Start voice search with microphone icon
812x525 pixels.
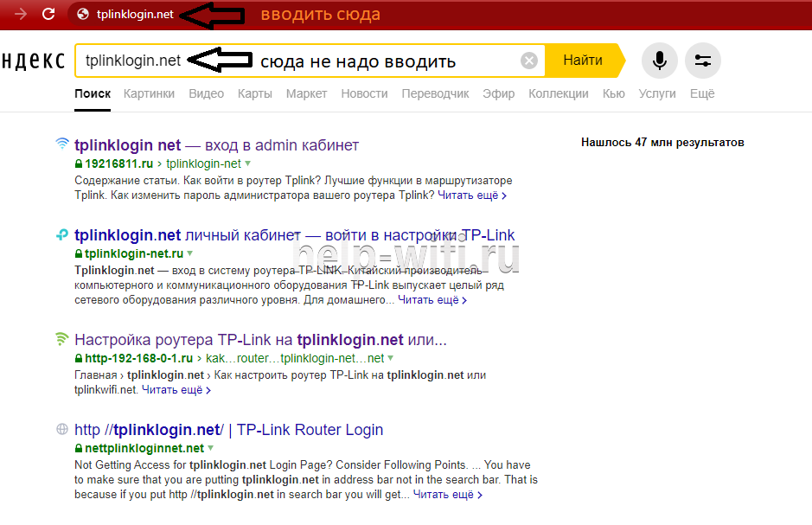(660, 61)
